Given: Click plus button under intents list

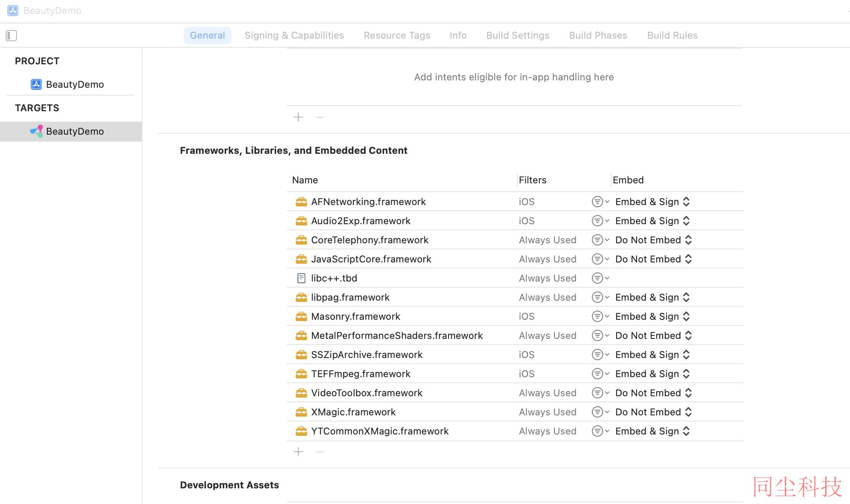Looking at the screenshot, I should 298,117.
